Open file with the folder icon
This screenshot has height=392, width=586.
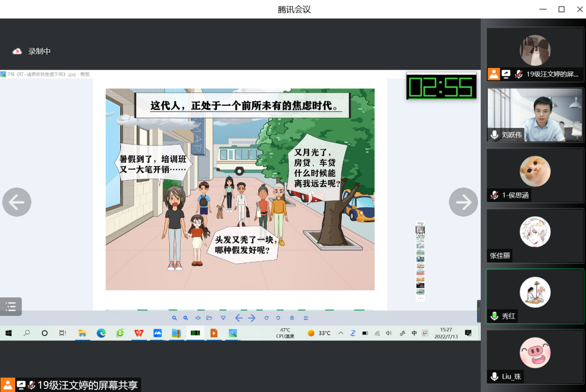[x=209, y=318]
